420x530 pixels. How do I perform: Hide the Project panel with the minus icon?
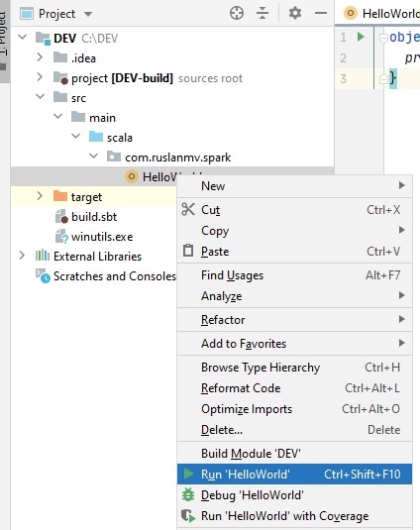321,14
